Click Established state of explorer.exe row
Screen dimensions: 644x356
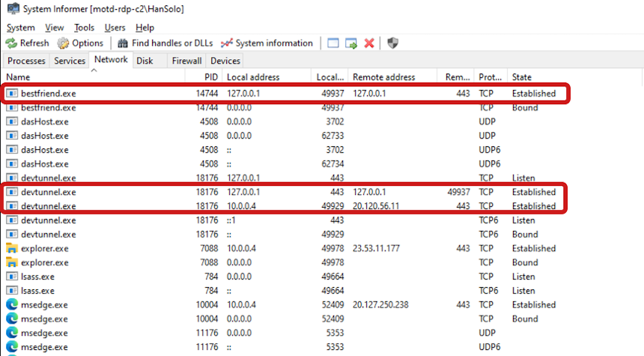pos(533,248)
